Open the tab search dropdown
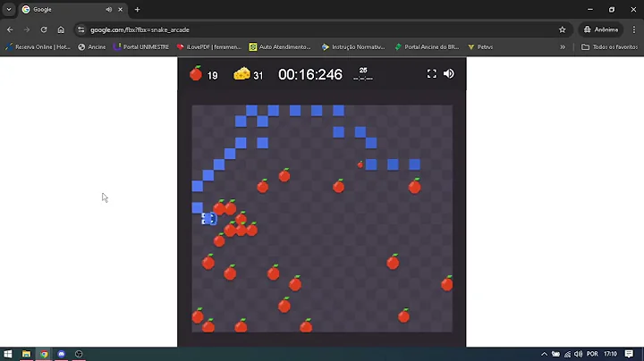Image resolution: width=644 pixels, height=361 pixels. (9, 10)
